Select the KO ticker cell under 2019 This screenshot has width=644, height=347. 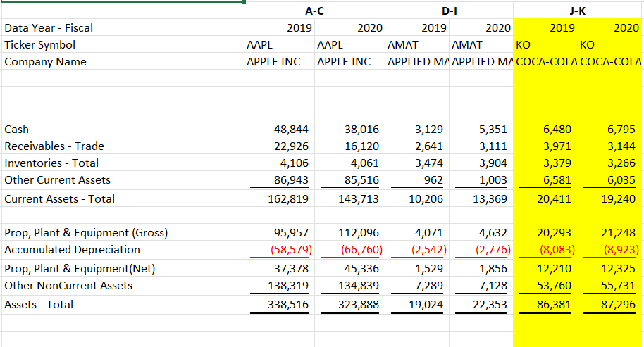point(545,44)
